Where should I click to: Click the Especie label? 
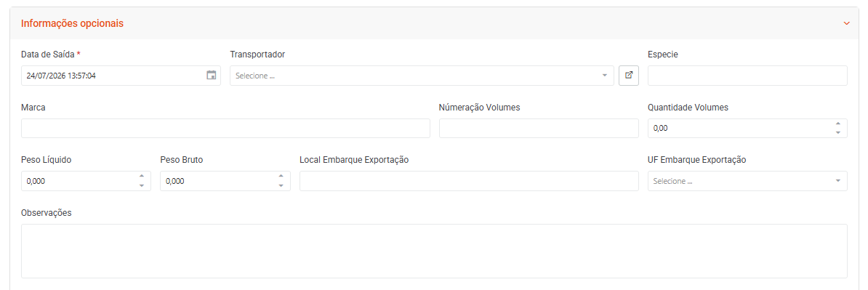662,55
